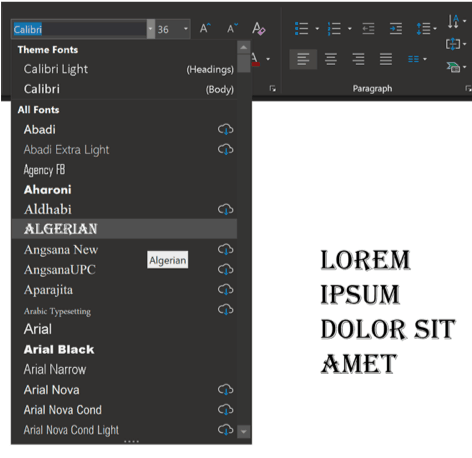This screenshot has height=458, width=472.
Task: Expand the Text Direction dropdown arrow
Action: point(464,21)
